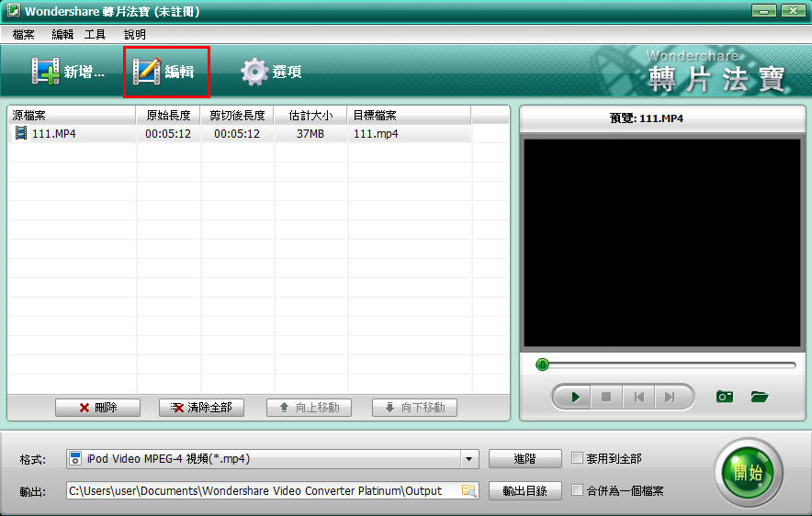Viewport: 812px width, 516px height.
Task: Click the Delete (刪除) button
Action: (97, 408)
